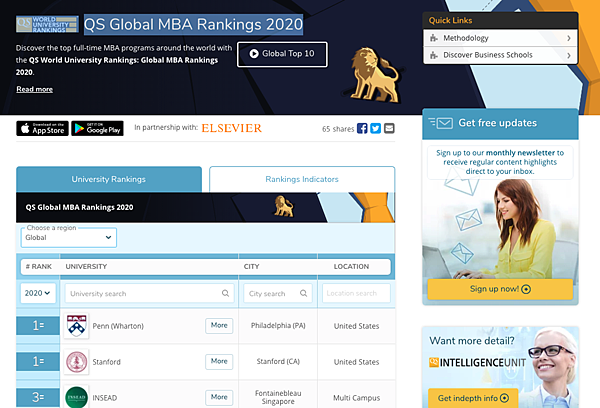Screen dimensions: 600x408
Task: Click the LOCATION column header
Action: pyautogui.click(x=351, y=267)
